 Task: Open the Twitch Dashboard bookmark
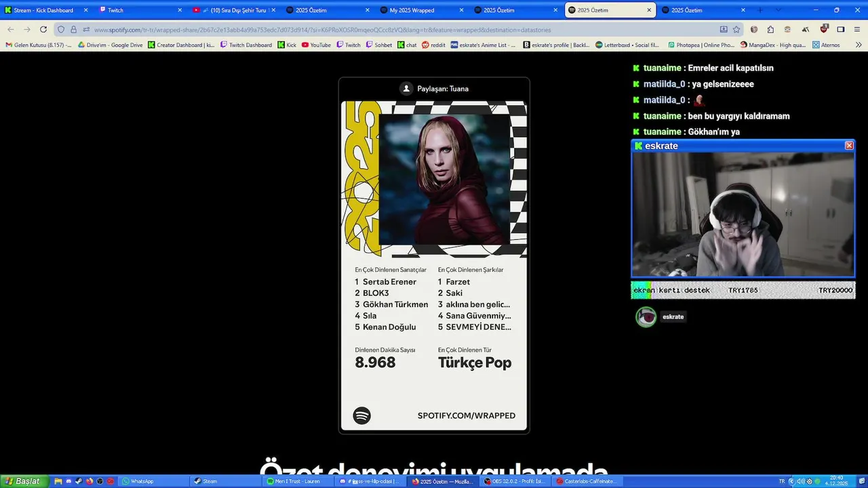point(246,45)
